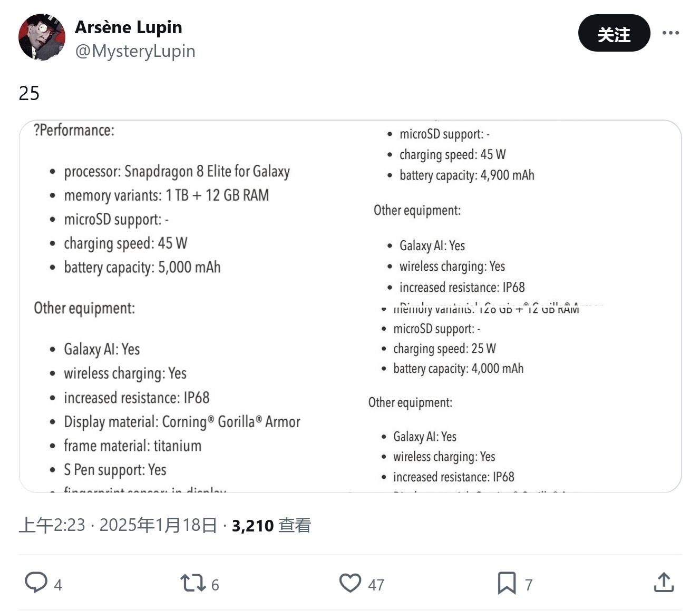Open the three-dot more options menu
Viewport: 700px width, 611px height.
670,33
